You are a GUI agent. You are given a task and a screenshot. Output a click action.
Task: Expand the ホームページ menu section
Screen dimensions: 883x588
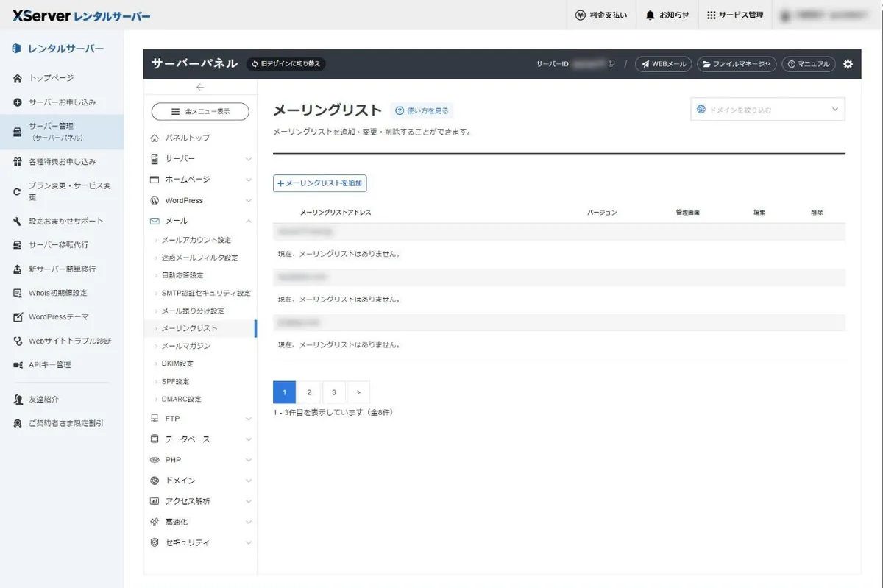tap(200, 180)
